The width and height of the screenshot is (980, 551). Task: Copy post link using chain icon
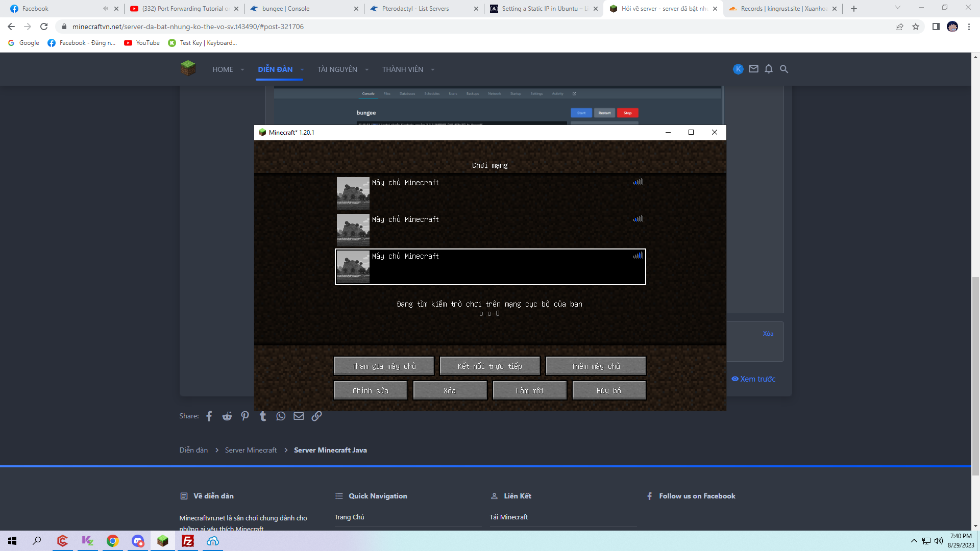pyautogui.click(x=316, y=416)
